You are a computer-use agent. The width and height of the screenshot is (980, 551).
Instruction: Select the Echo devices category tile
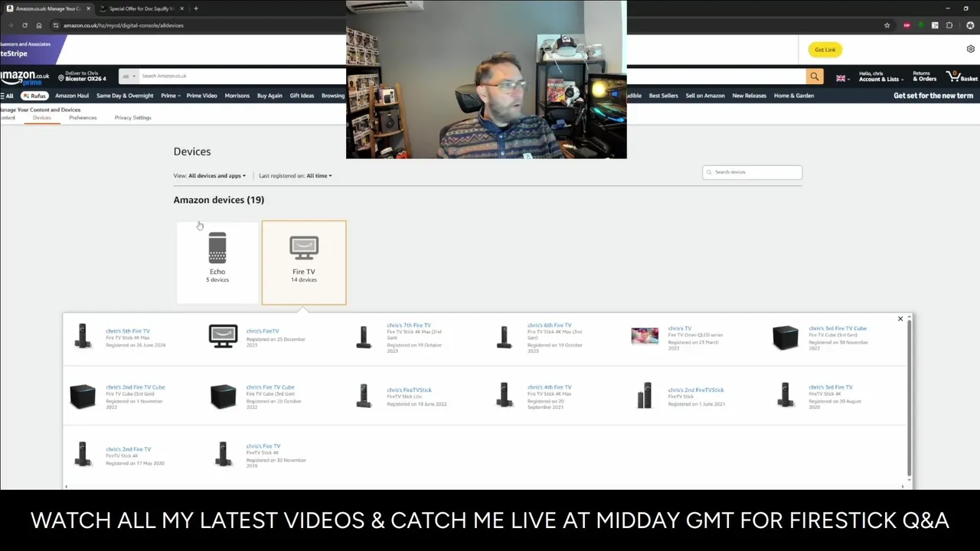(x=217, y=262)
